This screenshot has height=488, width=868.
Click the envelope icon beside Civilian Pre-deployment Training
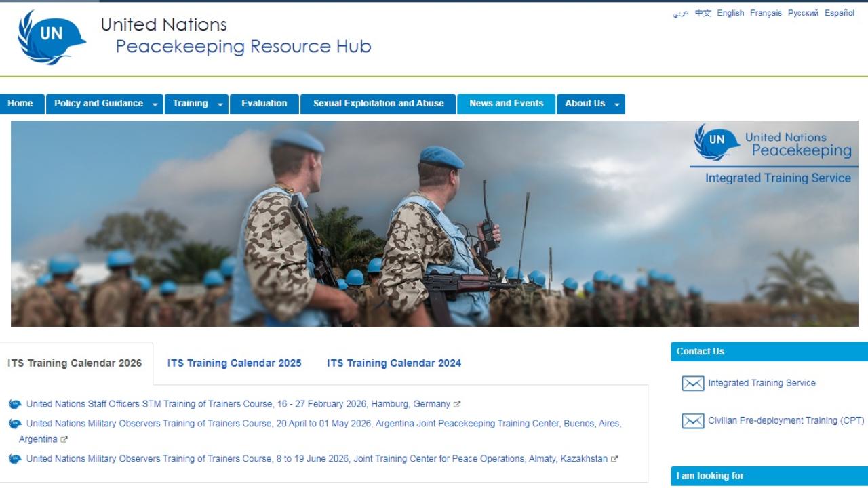click(692, 421)
